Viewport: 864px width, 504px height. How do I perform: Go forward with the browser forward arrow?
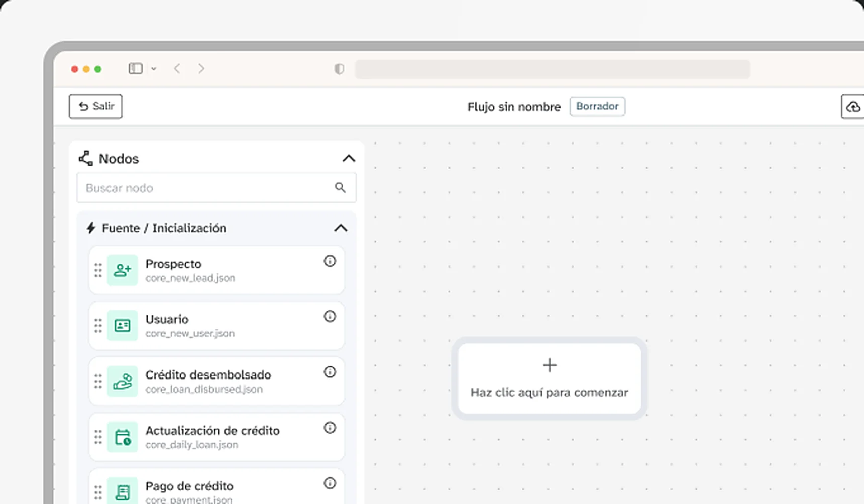tap(201, 69)
